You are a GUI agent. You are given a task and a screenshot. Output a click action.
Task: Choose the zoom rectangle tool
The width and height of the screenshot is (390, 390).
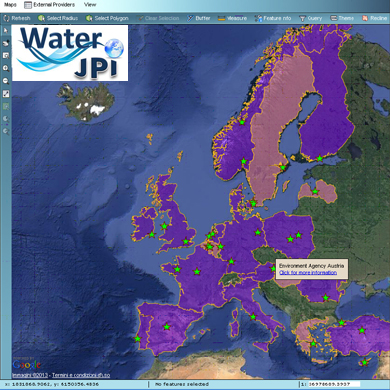pos(6,56)
